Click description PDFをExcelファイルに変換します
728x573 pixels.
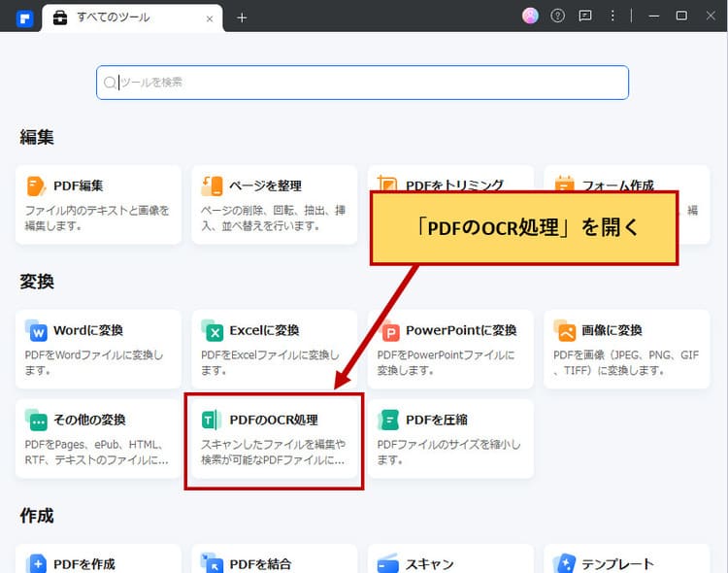tap(270, 362)
